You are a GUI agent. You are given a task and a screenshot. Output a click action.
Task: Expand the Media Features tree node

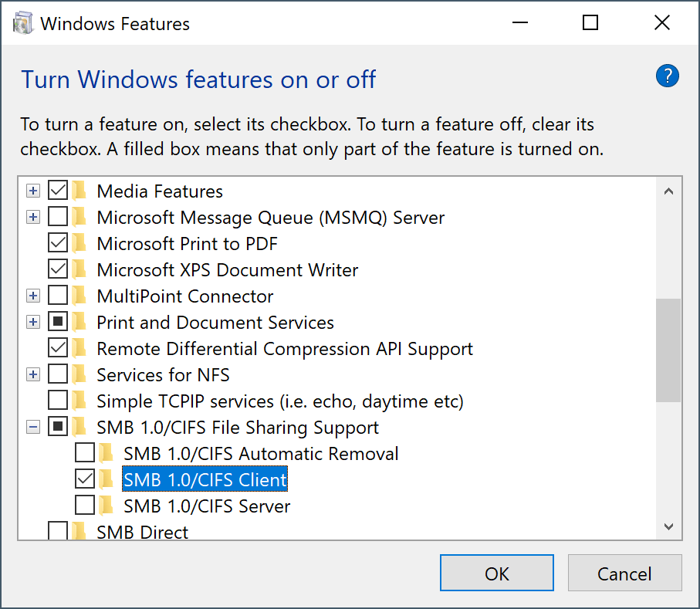point(32,191)
